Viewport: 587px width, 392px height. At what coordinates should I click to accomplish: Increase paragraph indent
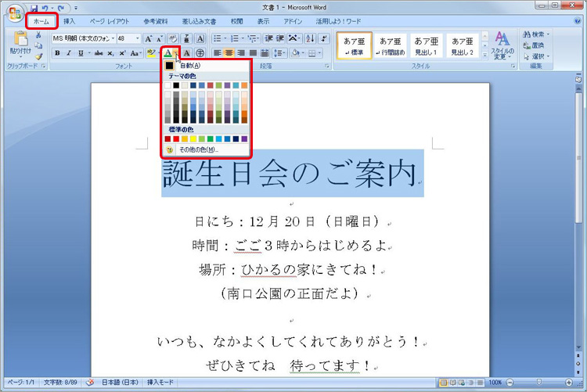click(x=280, y=38)
